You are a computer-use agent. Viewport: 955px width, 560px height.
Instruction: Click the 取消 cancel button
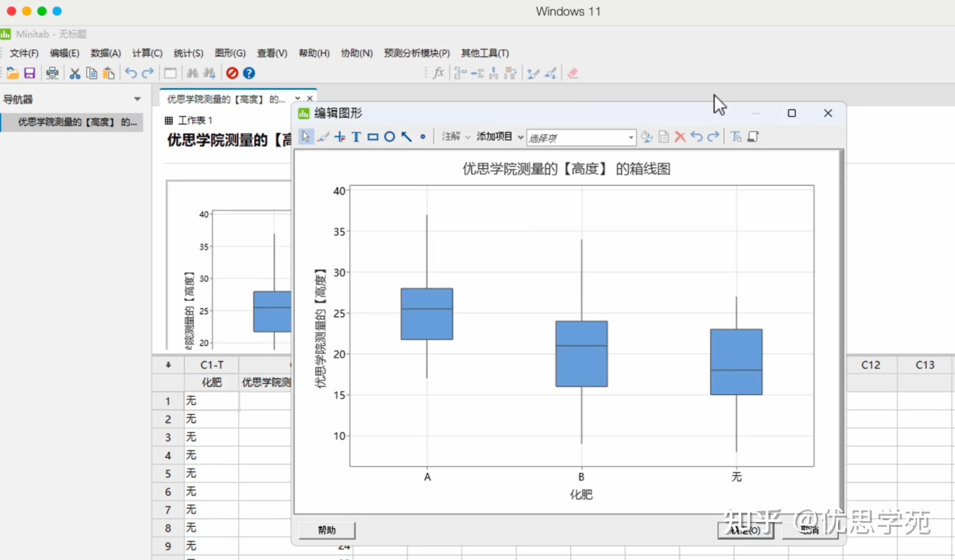tap(810, 530)
